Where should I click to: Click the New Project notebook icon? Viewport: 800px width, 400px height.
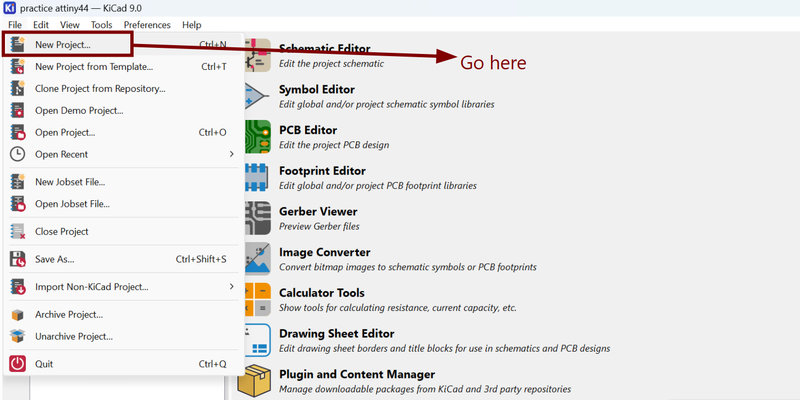17,44
